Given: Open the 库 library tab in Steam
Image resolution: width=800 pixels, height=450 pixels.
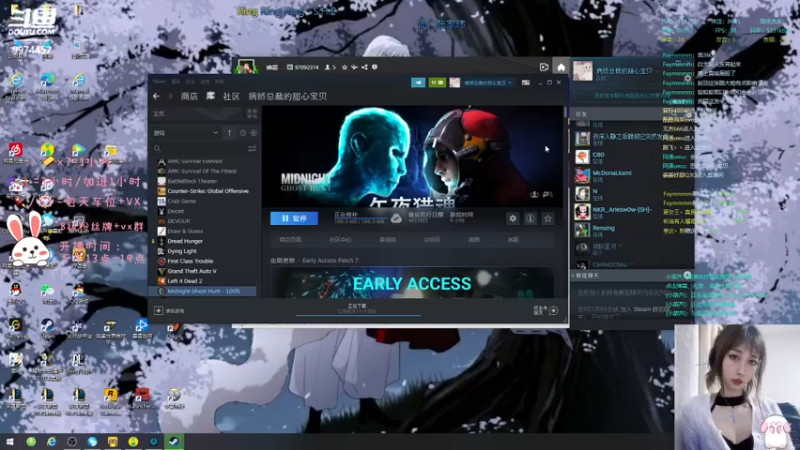Looking at the screenshot, I should [x=210, y=96].
